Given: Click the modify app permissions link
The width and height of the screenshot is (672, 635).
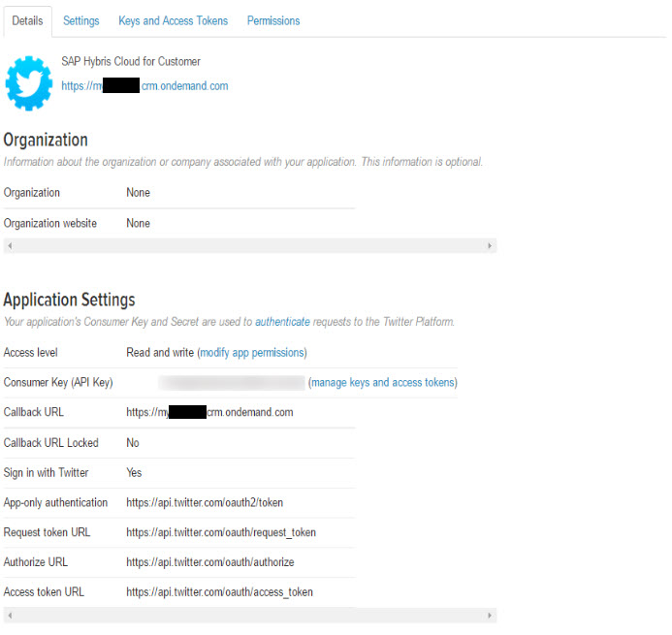Looking at the screenshot, I should pyautogui.click(x=252, y=353).
